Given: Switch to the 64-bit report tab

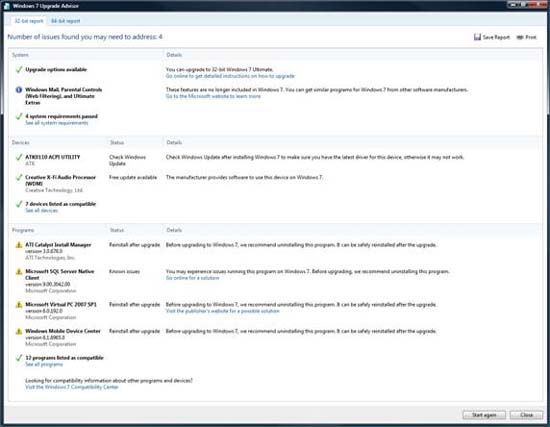Looking at the screenshot, I should click(65, 21).
